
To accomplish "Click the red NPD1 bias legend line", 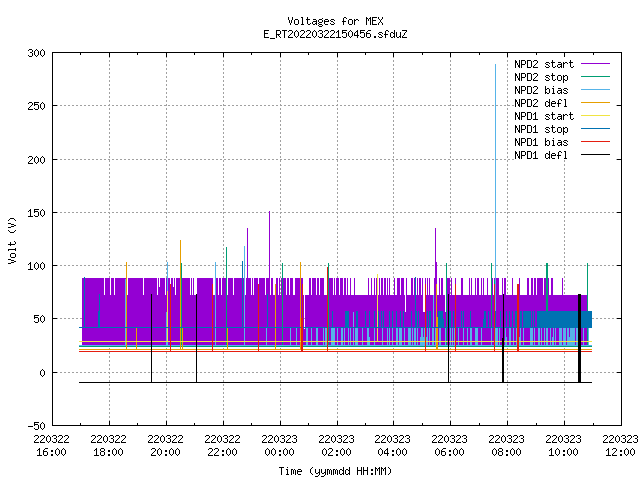I will point(596,142).
